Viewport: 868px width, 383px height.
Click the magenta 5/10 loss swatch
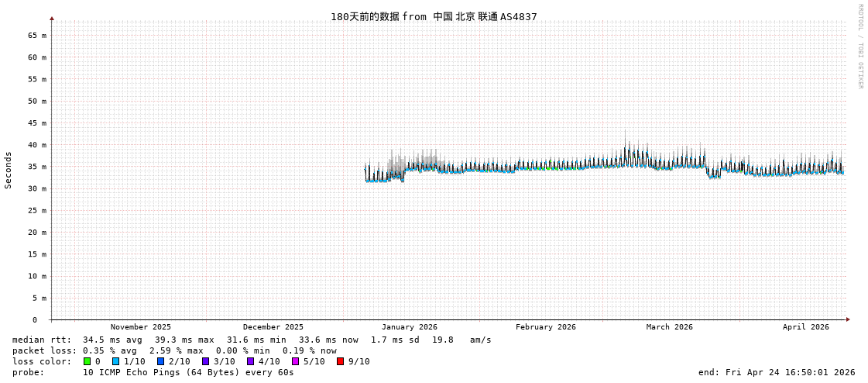tap(295, 361)
